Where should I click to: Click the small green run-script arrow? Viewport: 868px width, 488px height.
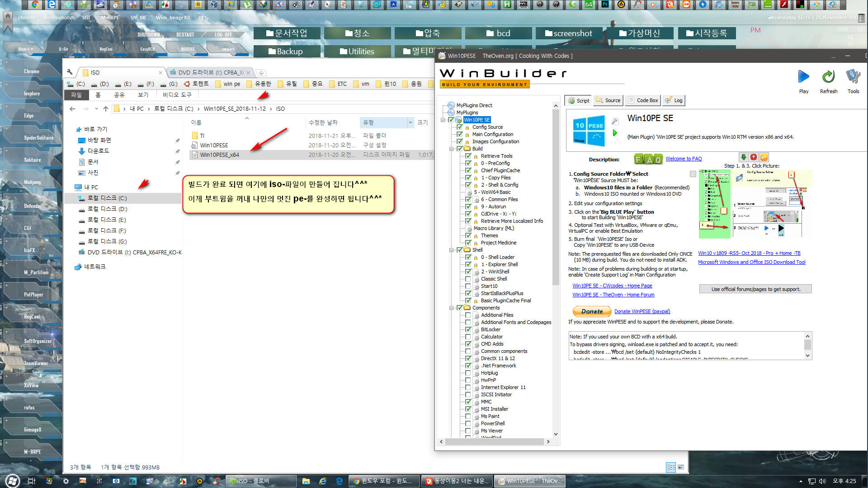pos(615,133)
